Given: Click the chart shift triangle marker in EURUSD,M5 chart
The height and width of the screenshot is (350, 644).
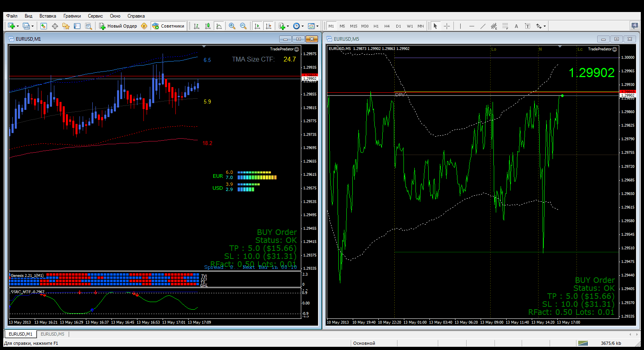Looking at the screenshot, I should pyautogui.click(x=560, y=47).
